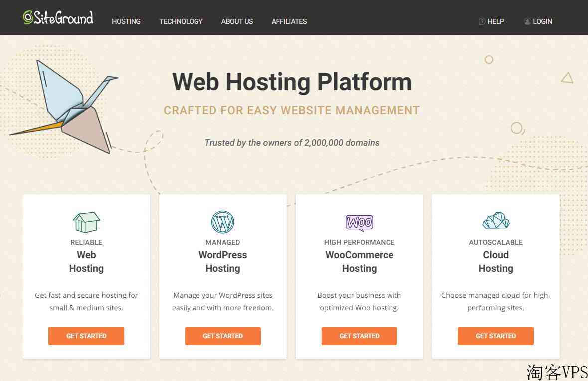Click the 'HIGH PERFORMANCE' label

point(359,243)
